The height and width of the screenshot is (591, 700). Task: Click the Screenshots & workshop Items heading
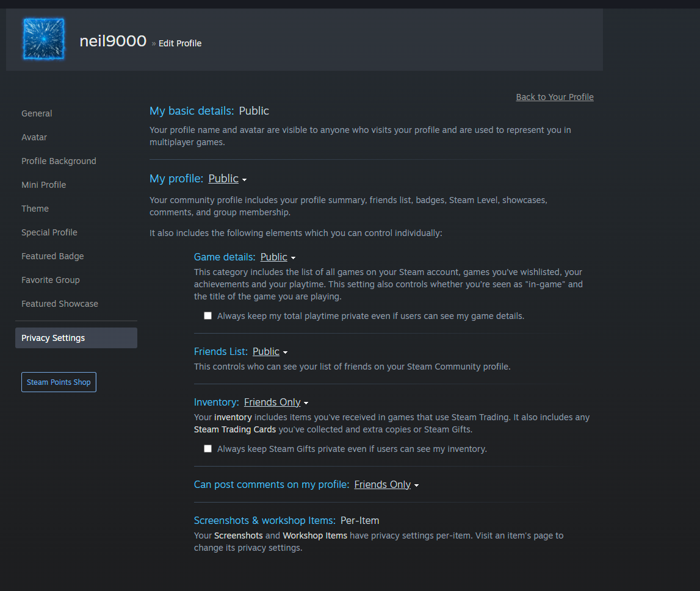coord(265,520)
